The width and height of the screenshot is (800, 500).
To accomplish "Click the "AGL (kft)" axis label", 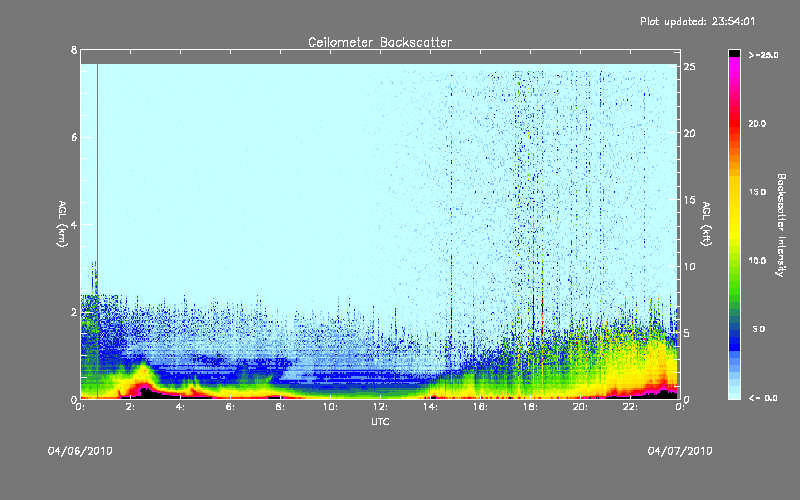I will click(706, 224).
